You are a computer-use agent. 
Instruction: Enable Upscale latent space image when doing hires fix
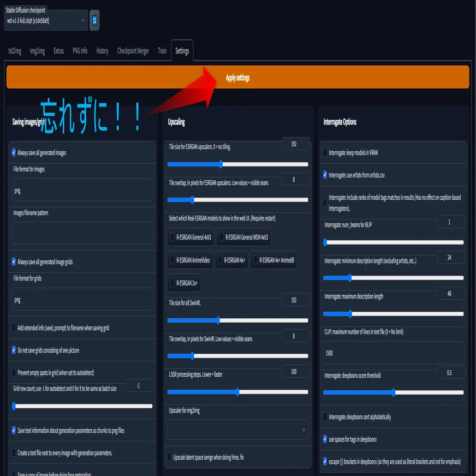point(169,457)
